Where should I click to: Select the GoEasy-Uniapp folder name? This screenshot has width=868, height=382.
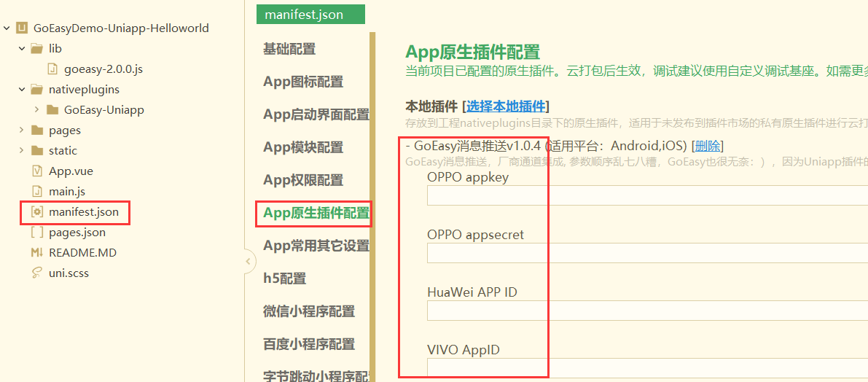click(x=104, y=109)
